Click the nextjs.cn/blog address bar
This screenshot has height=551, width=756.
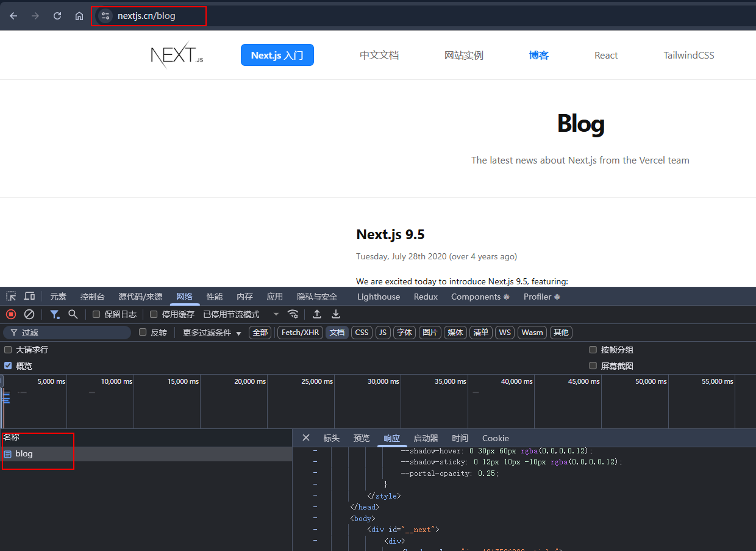146,16
